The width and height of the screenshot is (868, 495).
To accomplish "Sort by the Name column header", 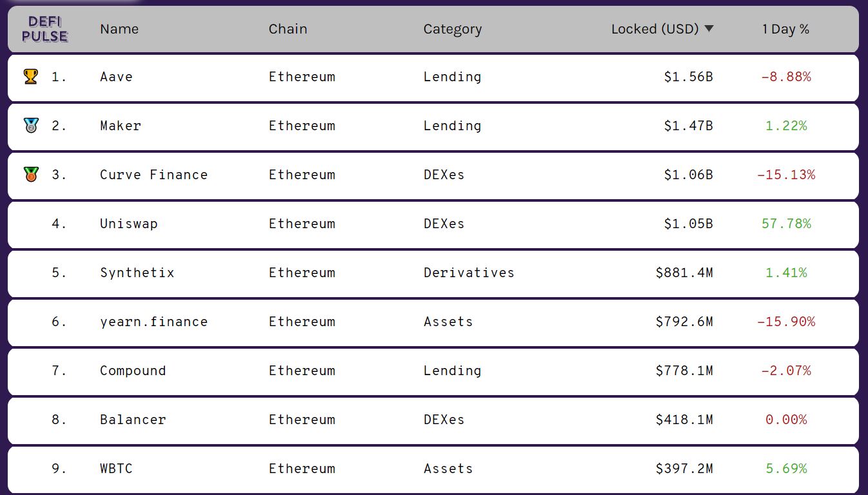I will coord(119,29).
